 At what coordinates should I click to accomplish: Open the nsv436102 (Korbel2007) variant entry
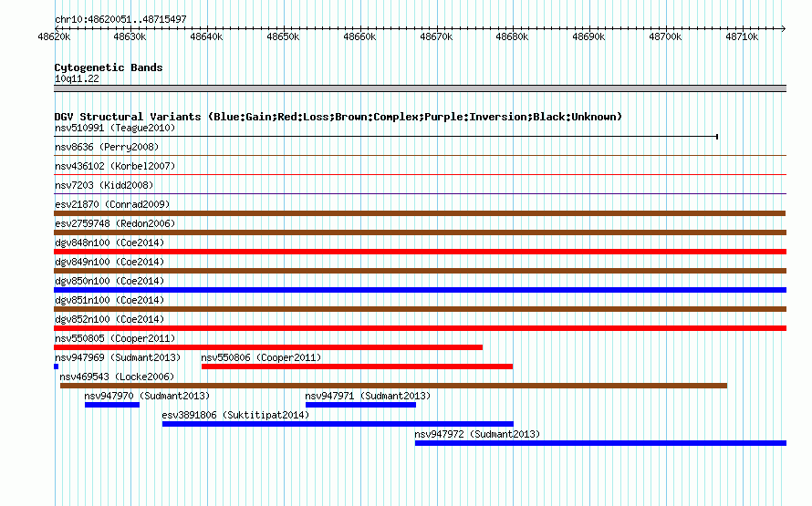pos(420,174)
